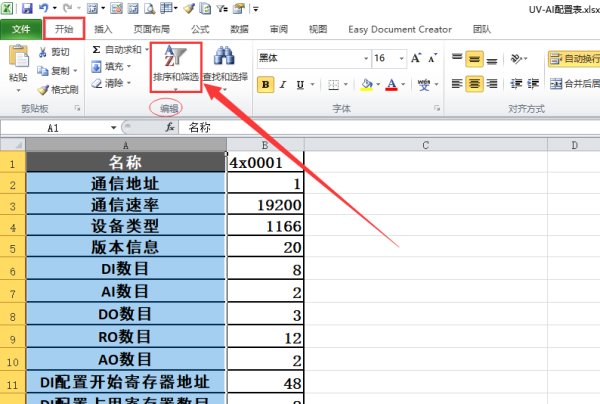Undo the last action

44,8
